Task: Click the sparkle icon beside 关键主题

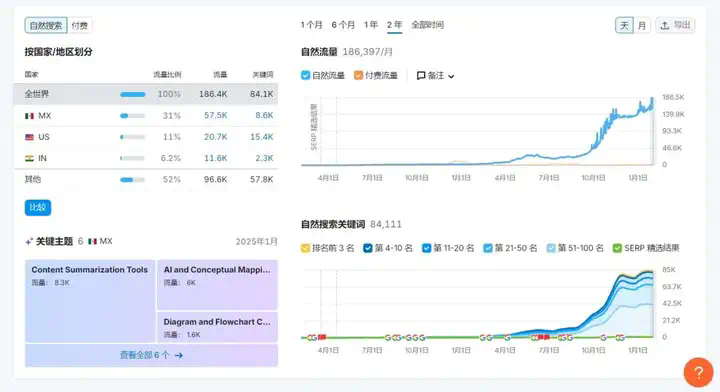Action: point(29,241)
